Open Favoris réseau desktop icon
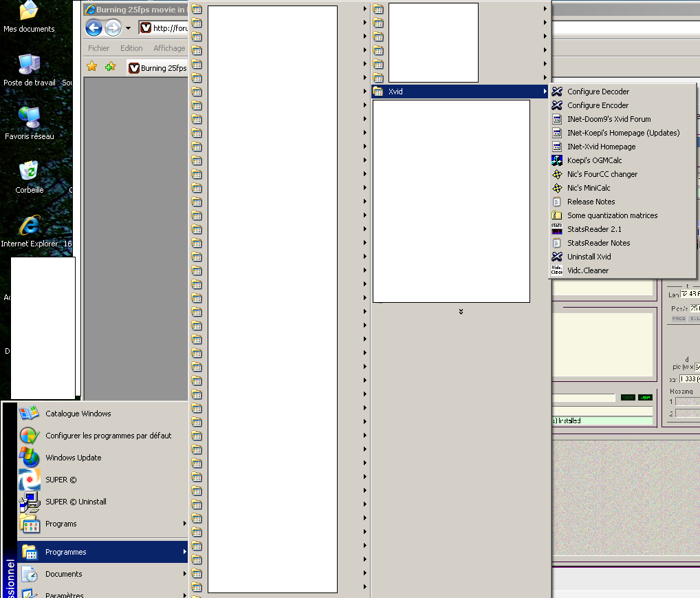This screenshot has width=700, height=598. tap(30, 124)
